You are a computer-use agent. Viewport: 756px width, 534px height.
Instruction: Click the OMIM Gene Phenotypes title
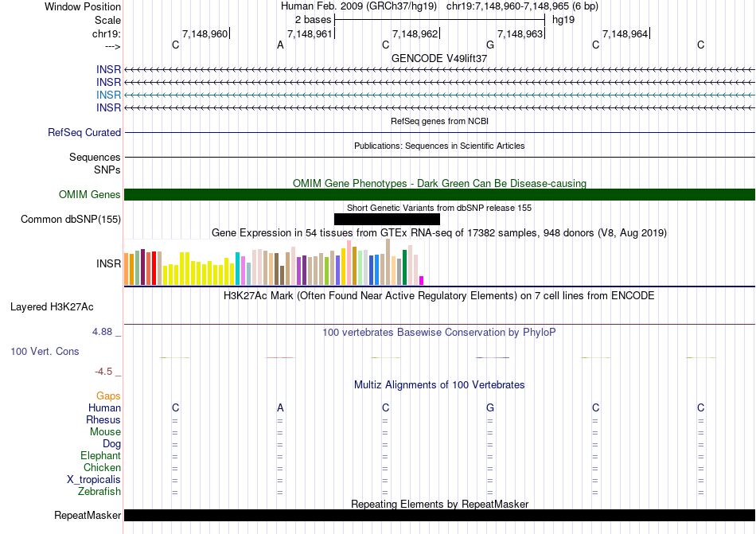pyautogui.click(x=439, y=183)
